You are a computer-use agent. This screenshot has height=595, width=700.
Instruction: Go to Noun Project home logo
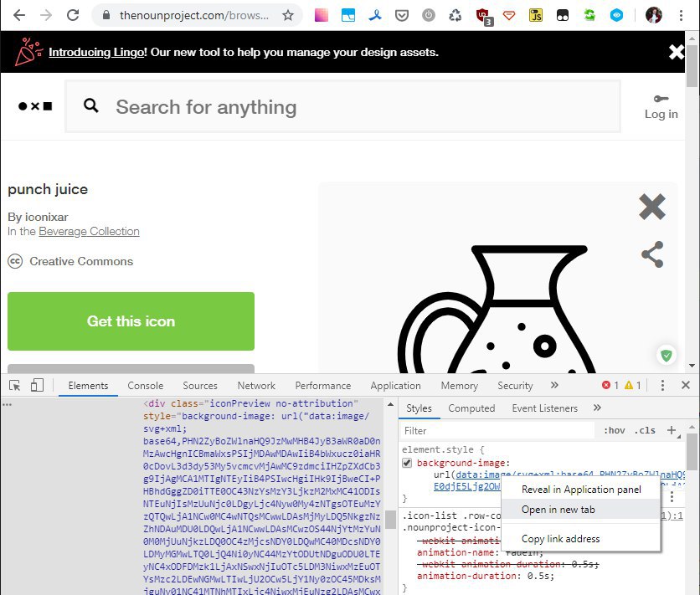point(35,106)
